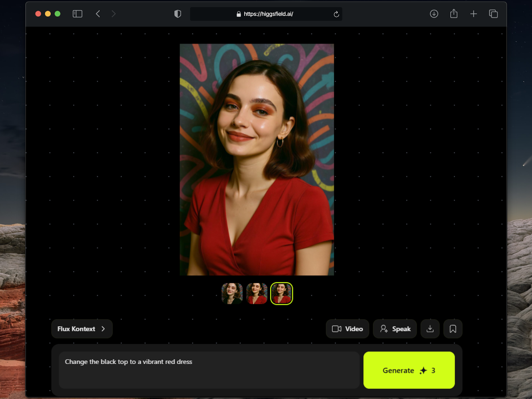Click the prompt text field

pos(209,370)
